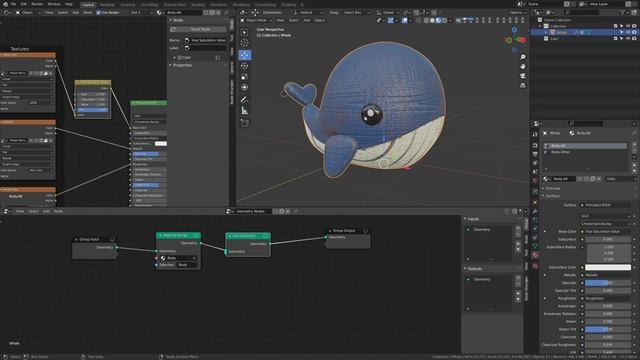
Task: Switch to solid viewport shading
Action: pyautogui.click(x=432, y=20)
